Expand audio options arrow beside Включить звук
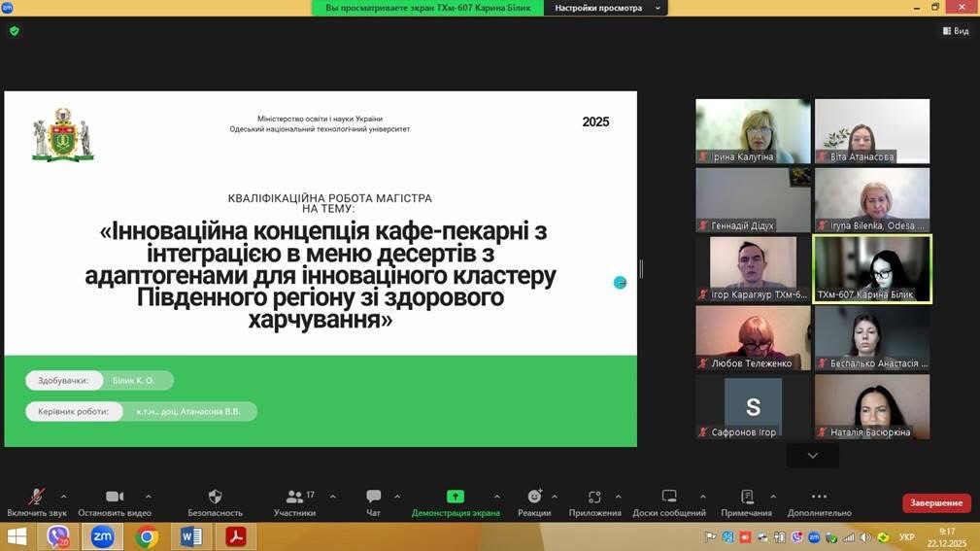The image size is (980, 551). coord(64,497)
